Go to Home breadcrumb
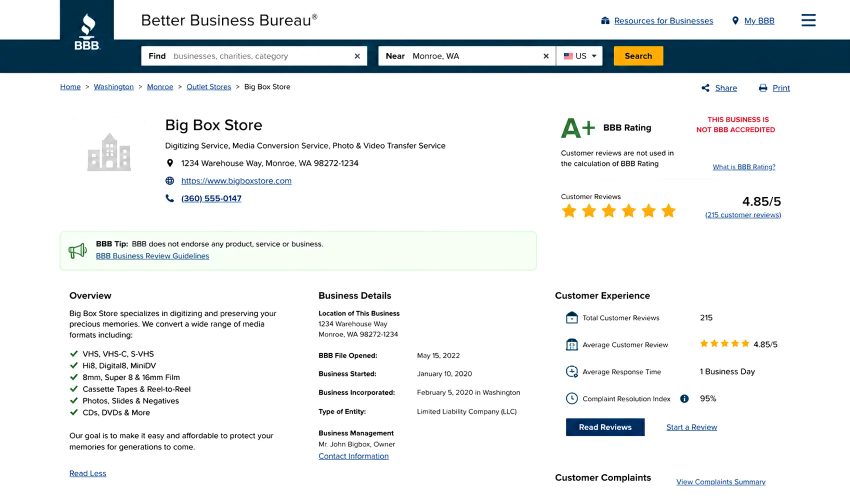The image size is (850, 500). [x=70, y=87]
